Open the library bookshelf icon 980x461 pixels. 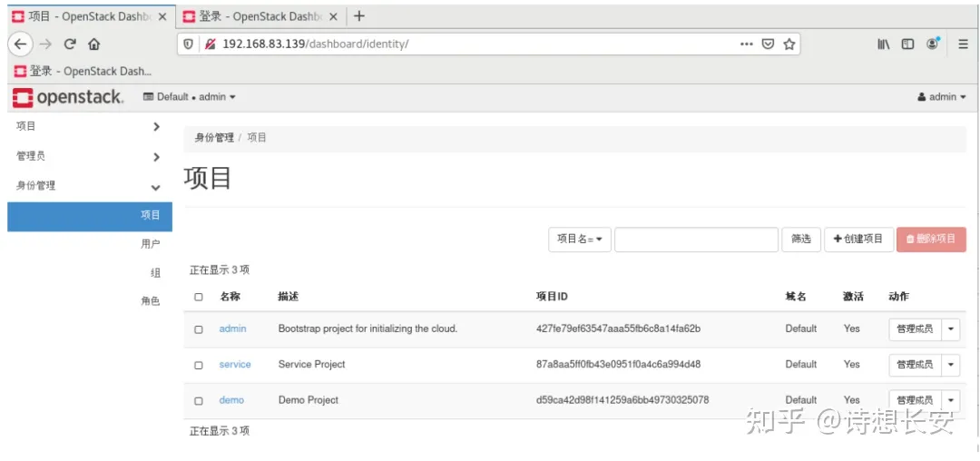coord(883,44)
